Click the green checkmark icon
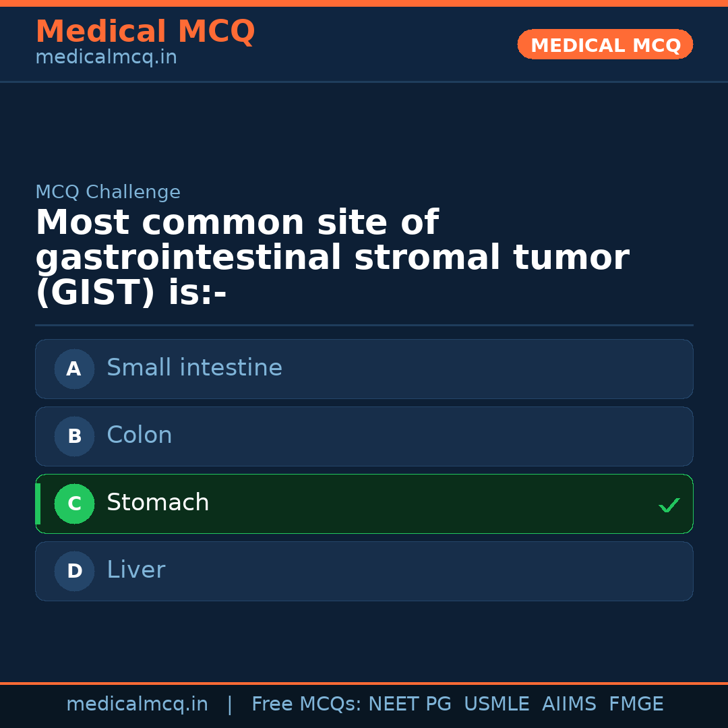Screen dimensions: 728x728 click(x=669, y=505)
